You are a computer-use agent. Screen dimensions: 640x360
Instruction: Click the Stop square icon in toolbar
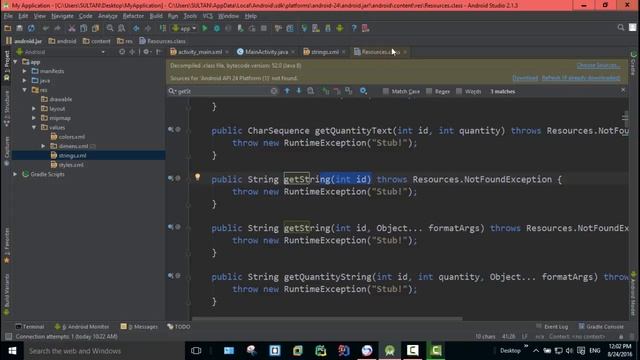264,28
